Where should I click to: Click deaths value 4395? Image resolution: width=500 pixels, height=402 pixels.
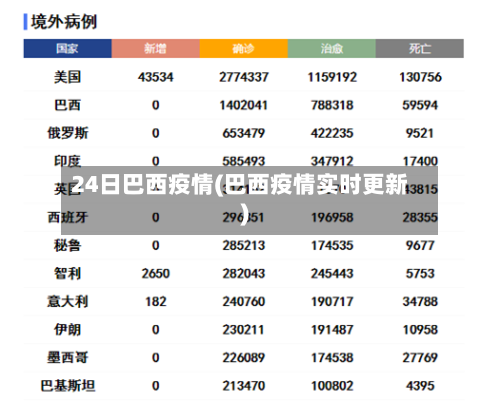click(420, 386)
